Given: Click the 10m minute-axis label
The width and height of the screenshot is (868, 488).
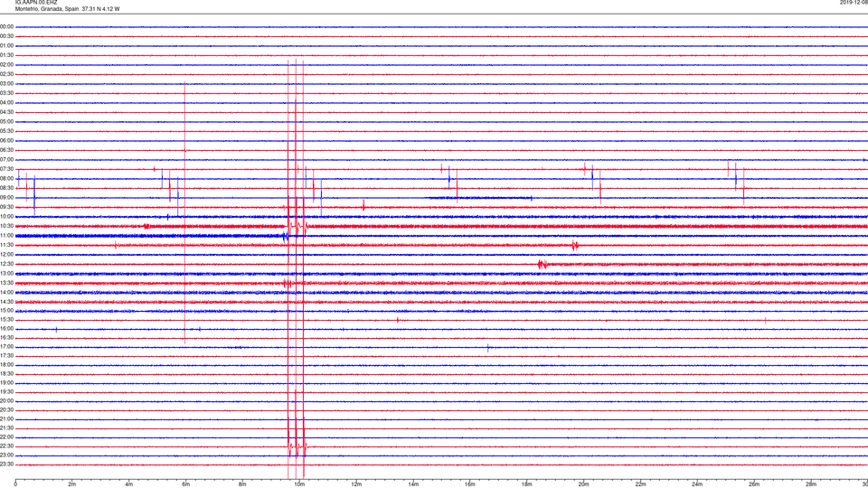Looking at the screenshot, I should [x=299, y=484].
